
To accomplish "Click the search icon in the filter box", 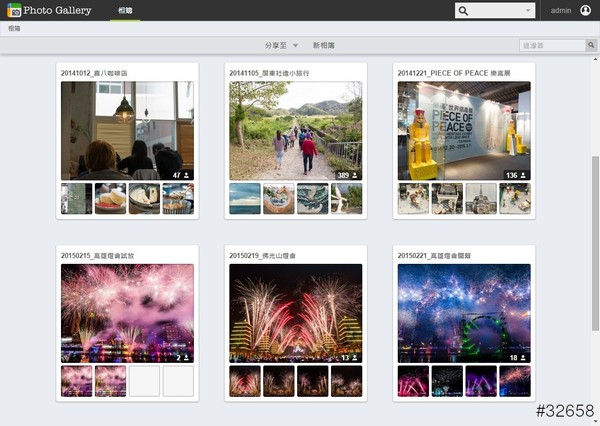I will pos(591,46).
